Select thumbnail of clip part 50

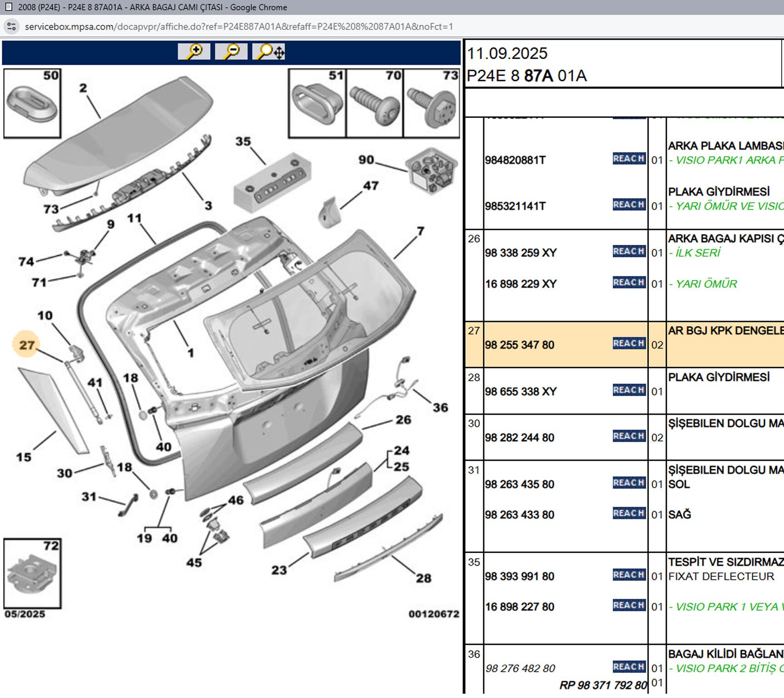(32, 103)
